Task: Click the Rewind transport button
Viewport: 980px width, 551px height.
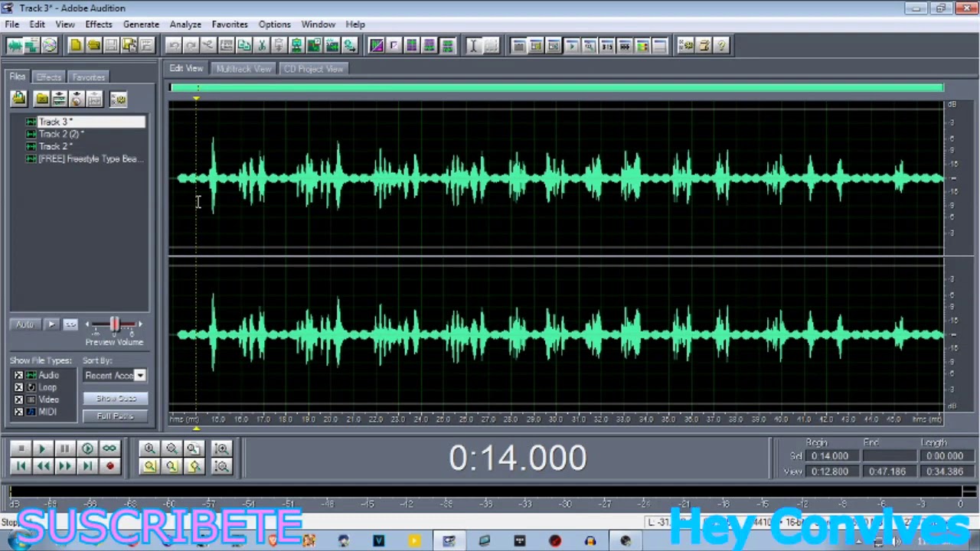Action: [x=43, y=466]
